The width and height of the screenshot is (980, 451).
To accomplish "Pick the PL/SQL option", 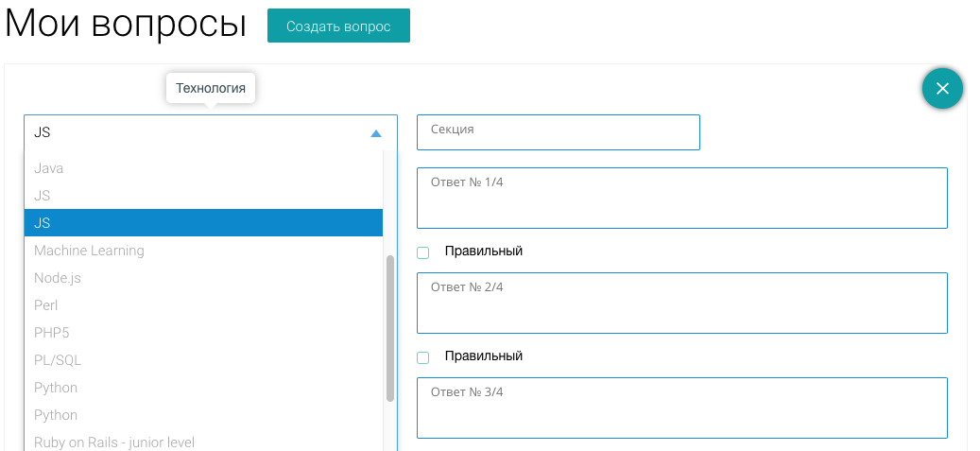I will [x=203, y=360].
